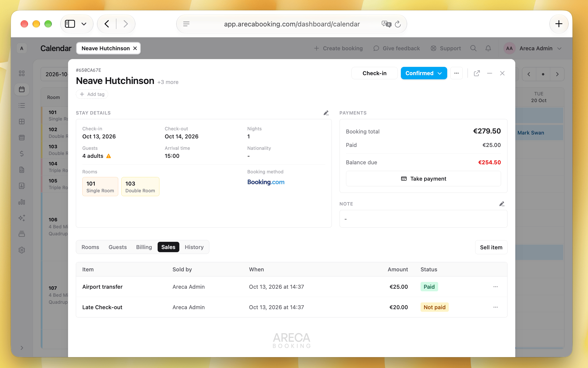Switch to the History tab
This screenshot has height=368, width=588.
coord(194,247)
